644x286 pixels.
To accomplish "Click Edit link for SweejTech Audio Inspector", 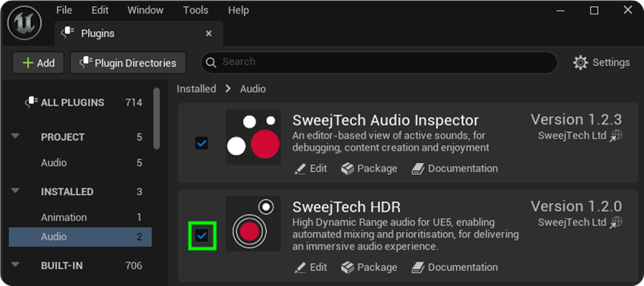I will pyautogui.click(x=311, y=168).
